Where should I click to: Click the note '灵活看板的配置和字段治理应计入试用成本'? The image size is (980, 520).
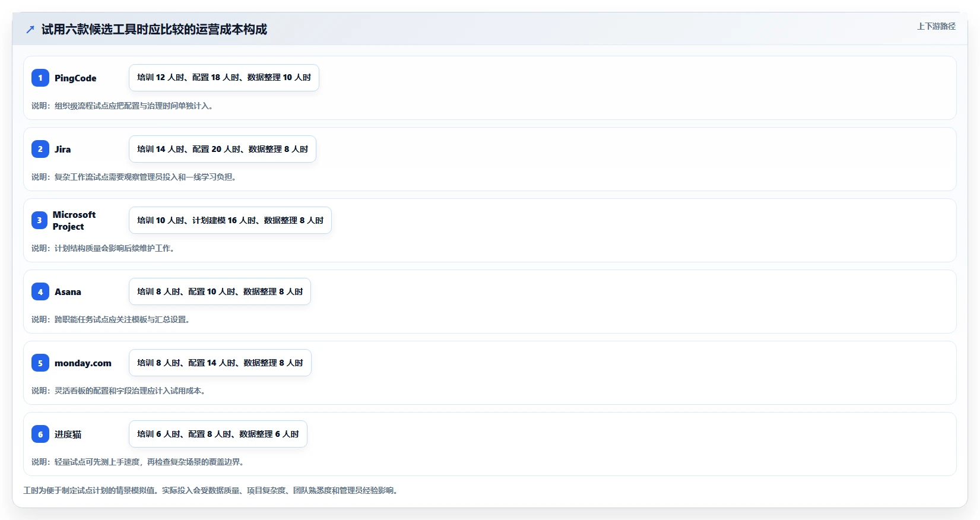119,391
